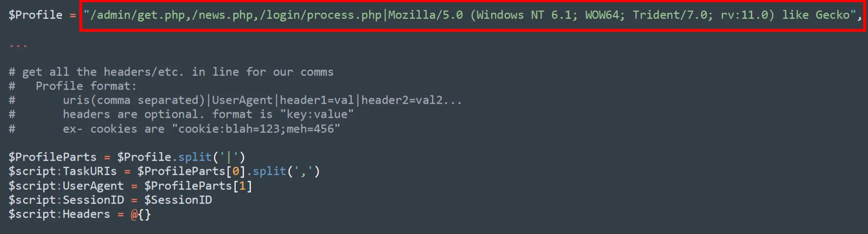The height and width of the screenshot is (234, 868).
Task: Click the Mozilla/5.0 user agent text
Action: [425, 15]
